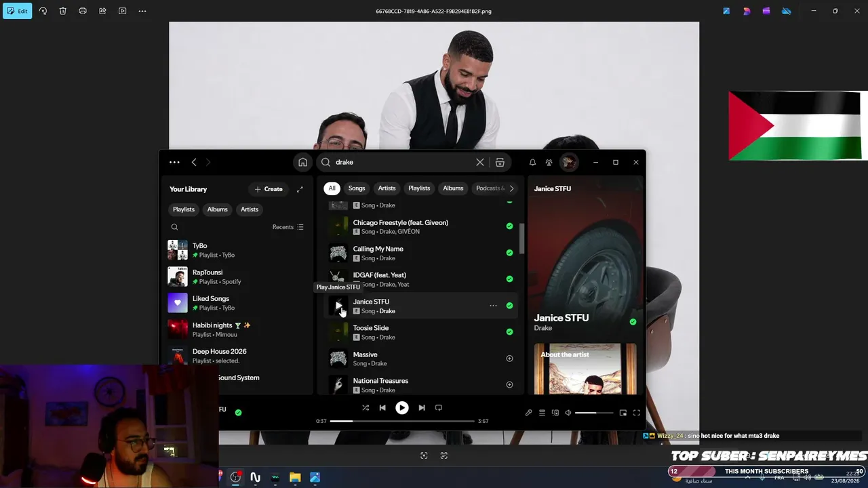Image resolution: width=868 pixels, height=488 pixels.
Task: Seek in the song progress bar
Action: tap(402, 421)
